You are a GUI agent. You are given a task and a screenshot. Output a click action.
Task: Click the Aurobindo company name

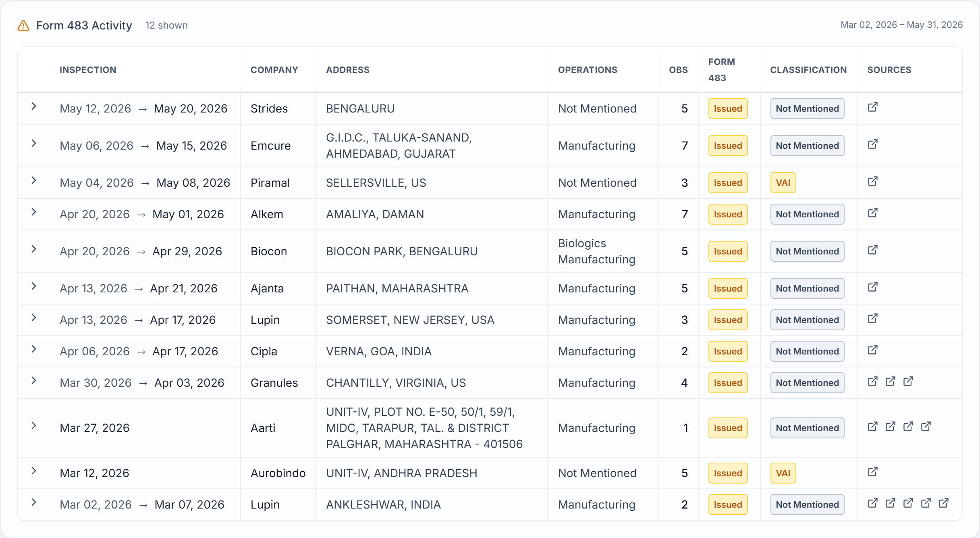coord(278,473)
